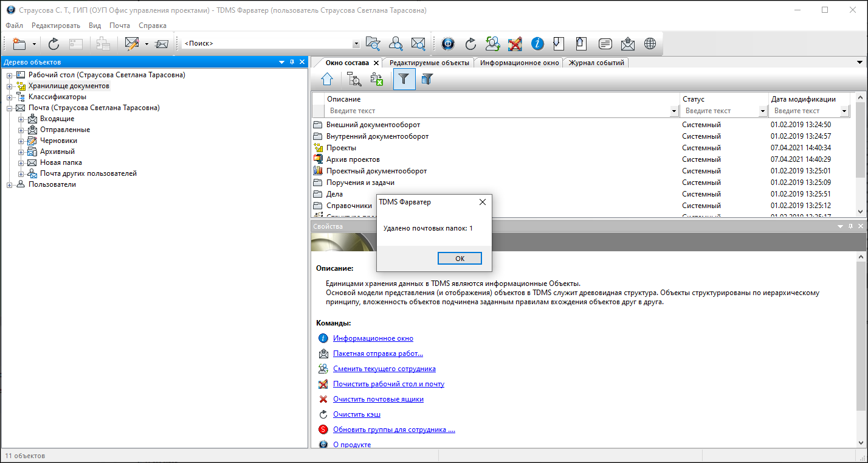The image size is (868, 463).
Task: Click Очистить кэш link
Action: coord(357,414)
